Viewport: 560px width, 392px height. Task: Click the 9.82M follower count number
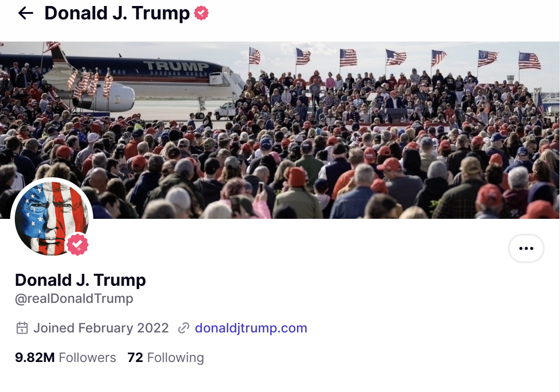[x=35, y=358]
